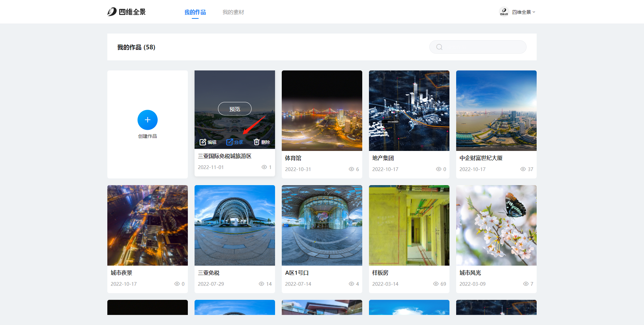Click the eye view-count icon on 体育馆 card
Image resolution: width=644 pixels, height=325 pixels.
351,169
